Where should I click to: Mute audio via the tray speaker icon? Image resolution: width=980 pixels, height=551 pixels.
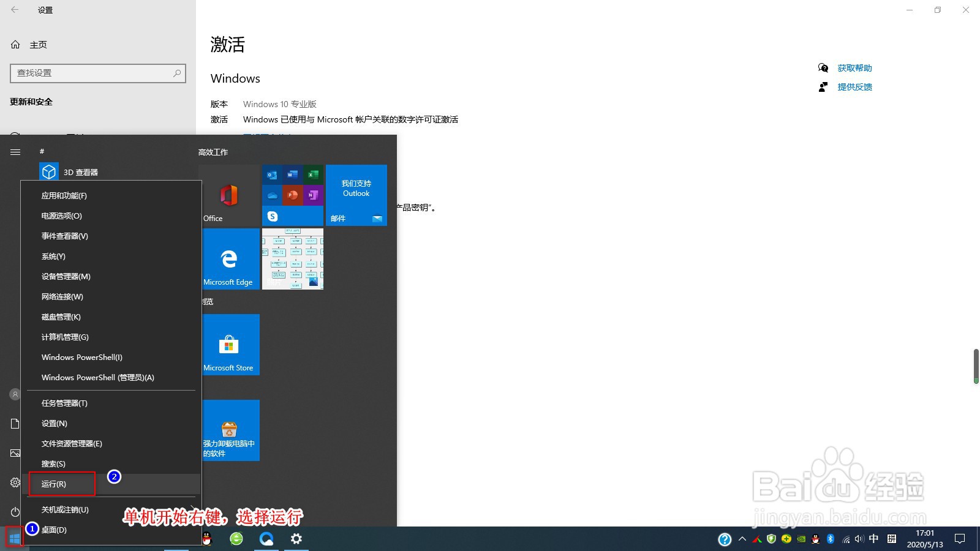859,540
